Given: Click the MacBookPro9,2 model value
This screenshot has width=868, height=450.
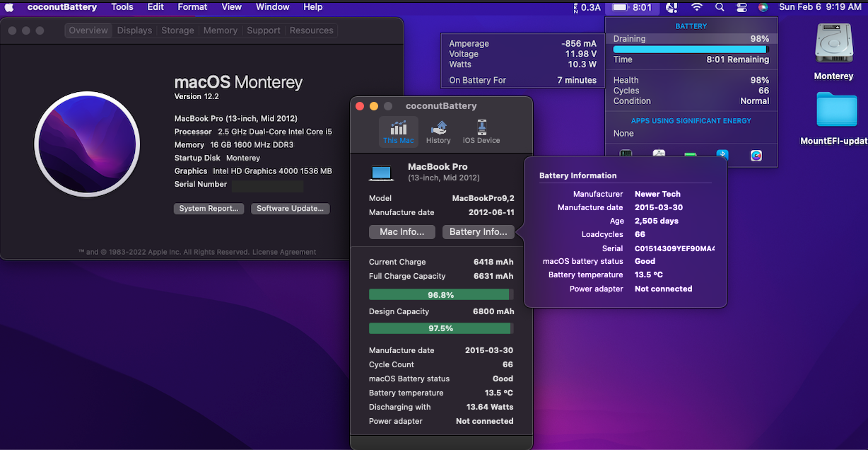Looking at the screenshot, I should coord(483,198).
